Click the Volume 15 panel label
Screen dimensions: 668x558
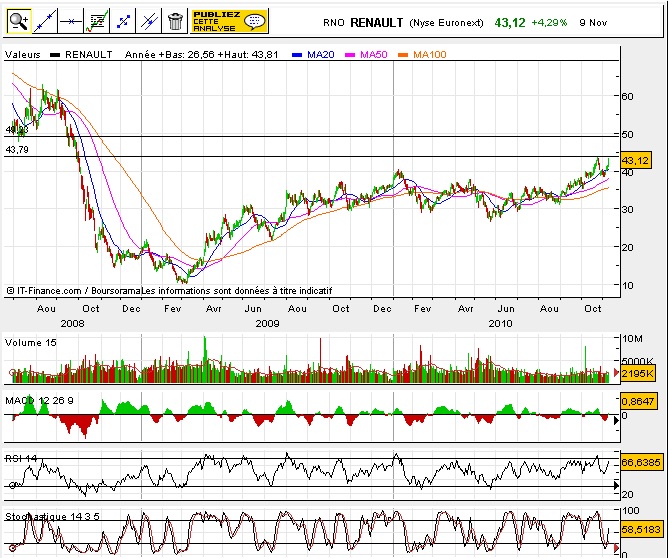31,343
